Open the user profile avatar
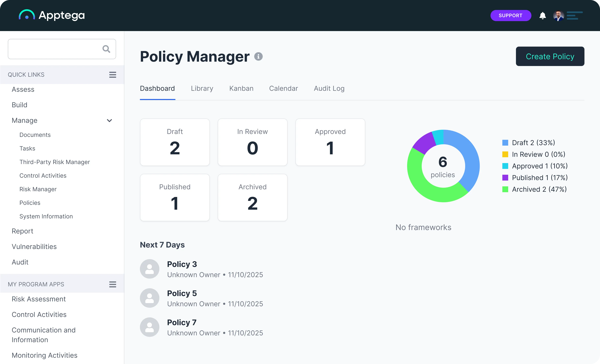The height and width of the screenshot is (364, 600). (x=558, y=15)
